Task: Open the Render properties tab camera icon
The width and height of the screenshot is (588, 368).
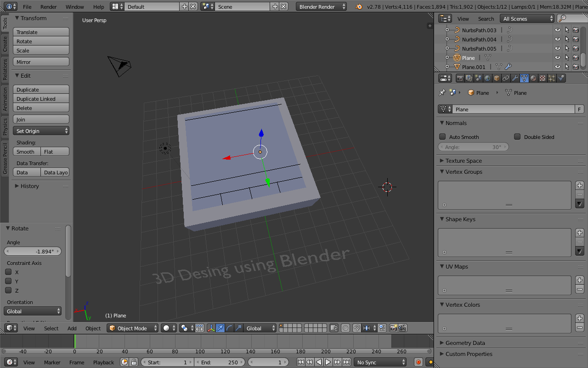Action: [x=459, y=78]
